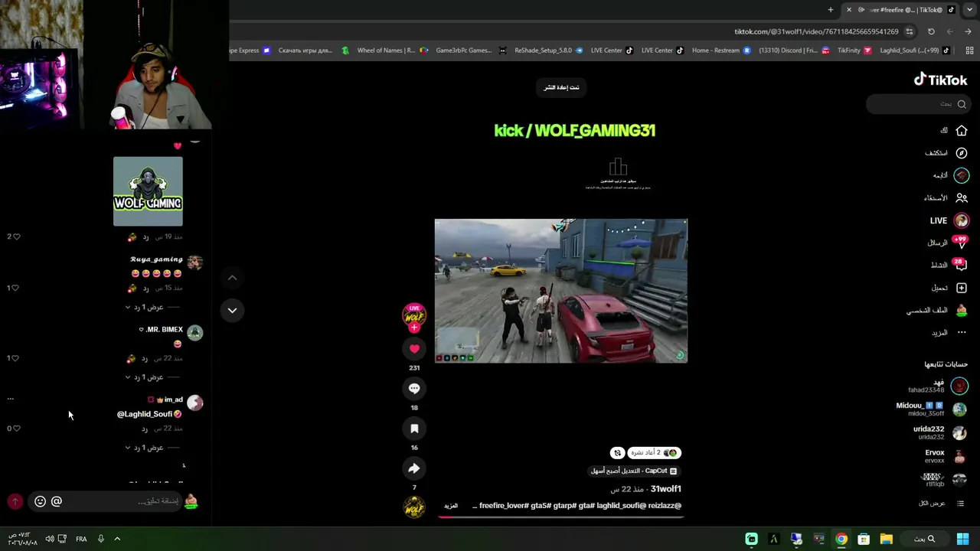Click the repost arrows icon under the video
Screen dimensions: 980x551
click(x=618, y=453)
